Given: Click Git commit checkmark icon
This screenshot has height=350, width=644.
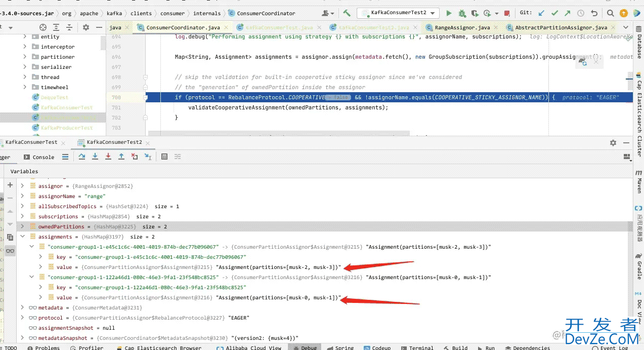Looking at the screenshot, I should [x=555, y=13].
